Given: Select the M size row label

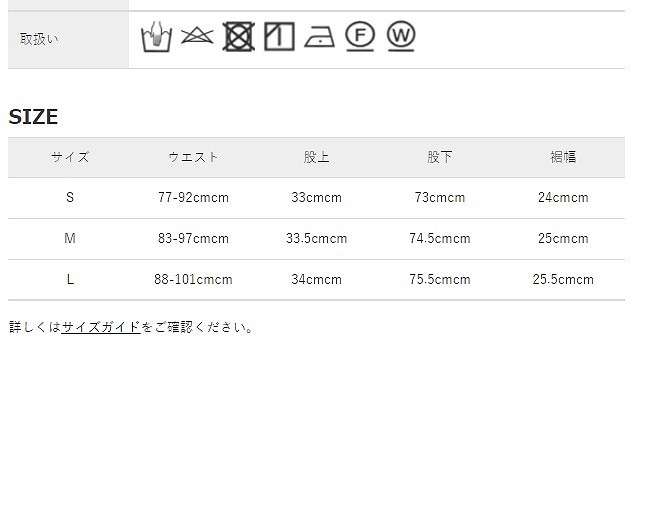Looking at the screenshot, I should pos(70,238).
